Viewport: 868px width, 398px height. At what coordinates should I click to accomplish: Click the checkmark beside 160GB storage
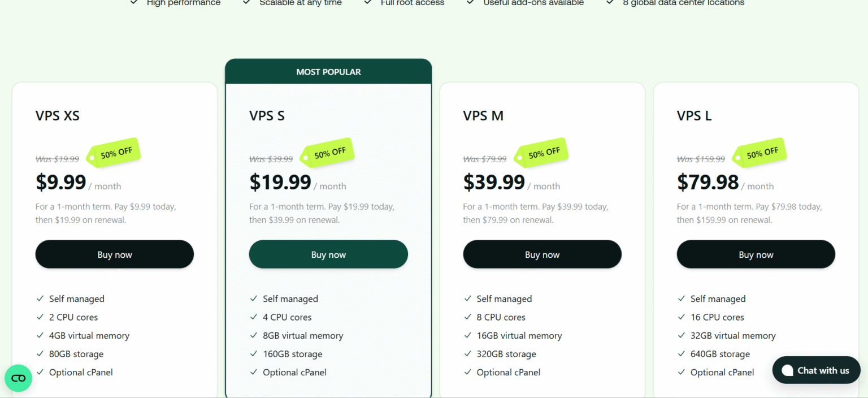tap(254, 354)
